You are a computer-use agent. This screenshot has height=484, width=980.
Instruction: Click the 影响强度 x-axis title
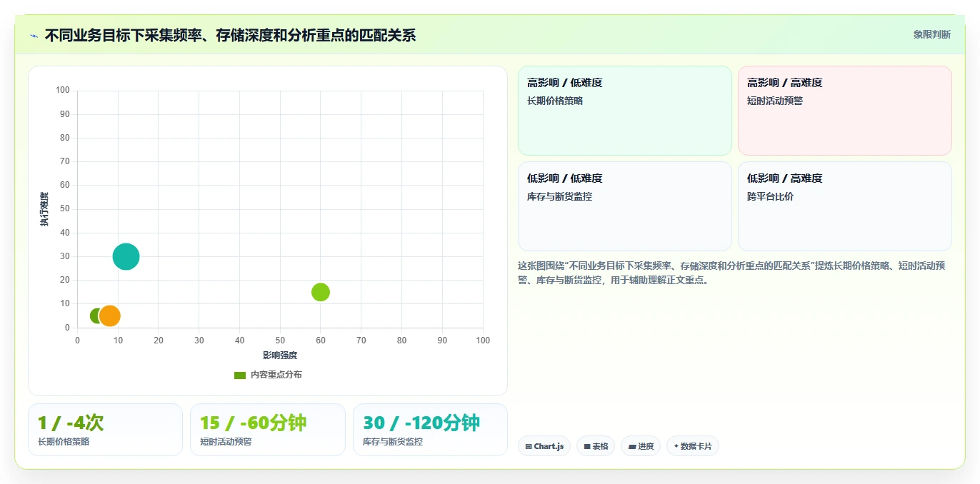[x=280, y=355]
